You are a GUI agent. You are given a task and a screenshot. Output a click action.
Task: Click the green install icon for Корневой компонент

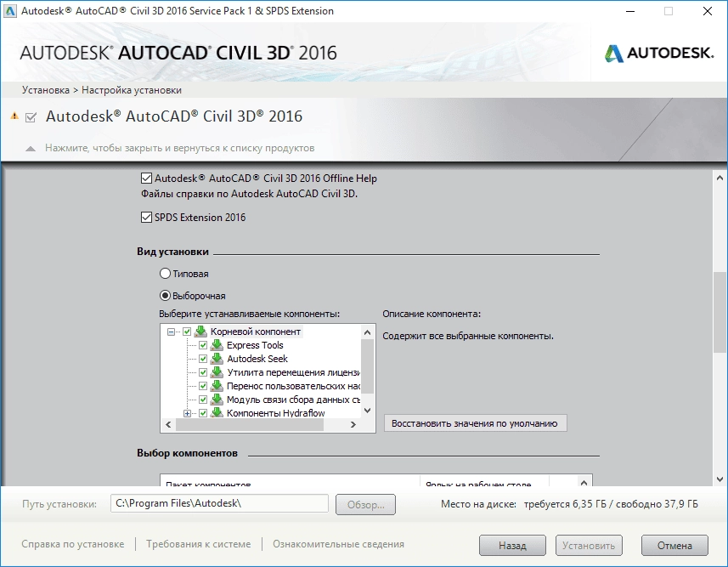tap(200, 332)
